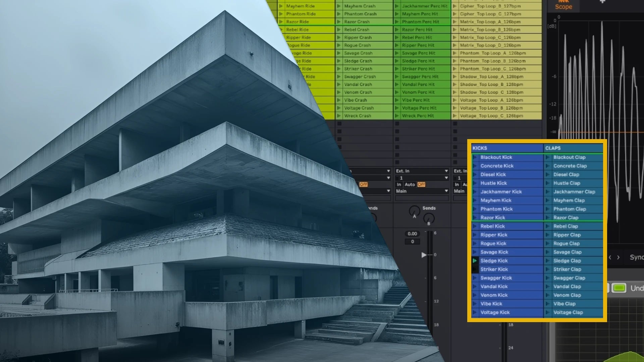Screen dimensions: 644x362
Task: Click the track volume fader handle
Action: pos(424,255)
